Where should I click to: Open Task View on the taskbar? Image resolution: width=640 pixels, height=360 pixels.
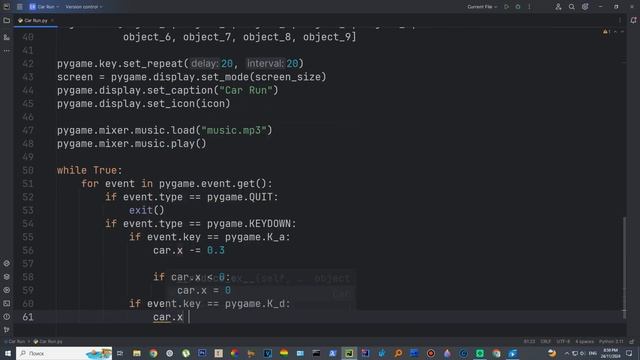pos(120,353)
